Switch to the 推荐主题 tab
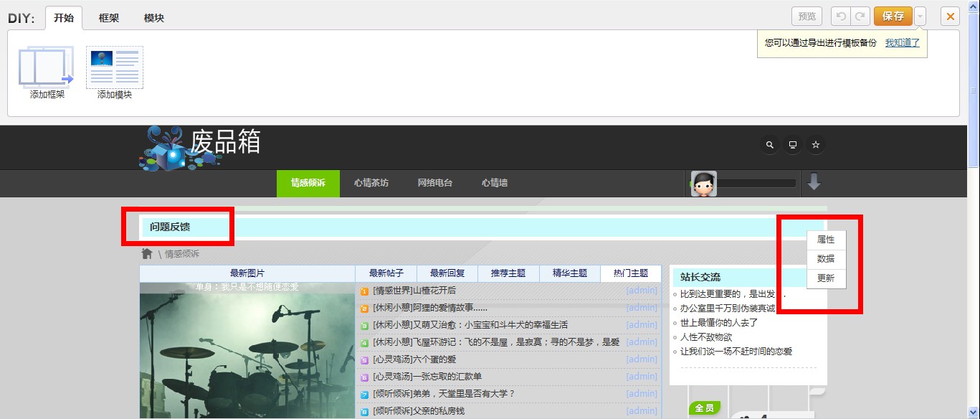This screenshot has width=980, height=419. tap(508, 273)
